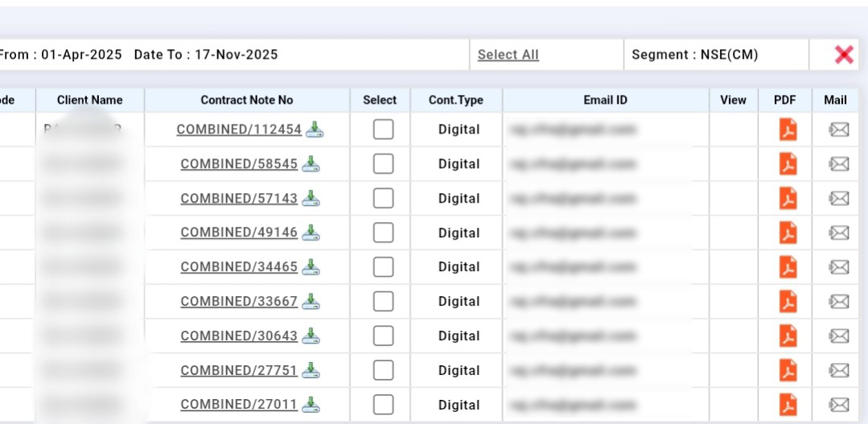
Task: Send mail for contract note COMBINED/34465
Action: click(838, 267)
